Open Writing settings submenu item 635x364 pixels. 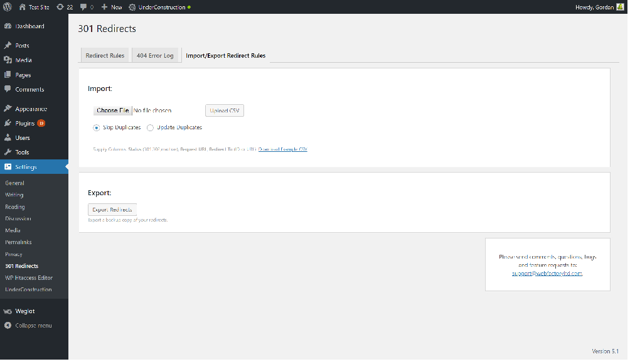pyautogui.click(x=14, y=195)
